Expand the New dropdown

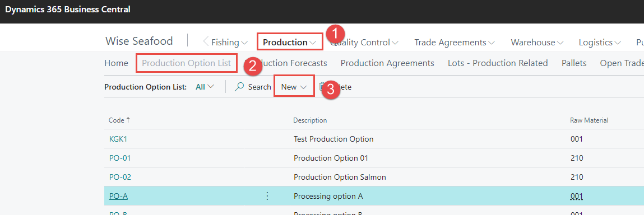294,87
